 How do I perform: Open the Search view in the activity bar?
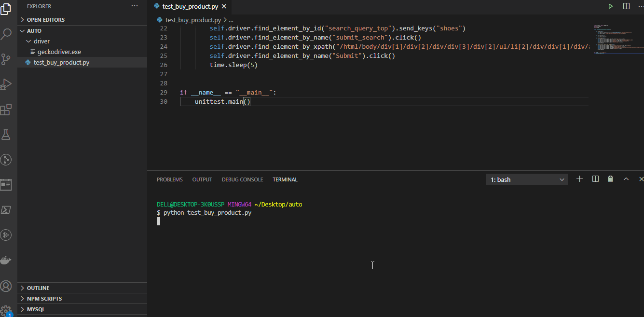6,34
